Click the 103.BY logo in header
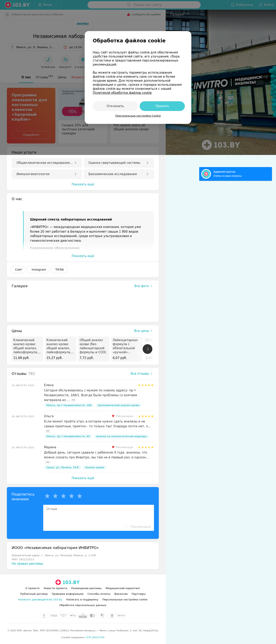The image size is (276, 644). click(x=17, y=5)
